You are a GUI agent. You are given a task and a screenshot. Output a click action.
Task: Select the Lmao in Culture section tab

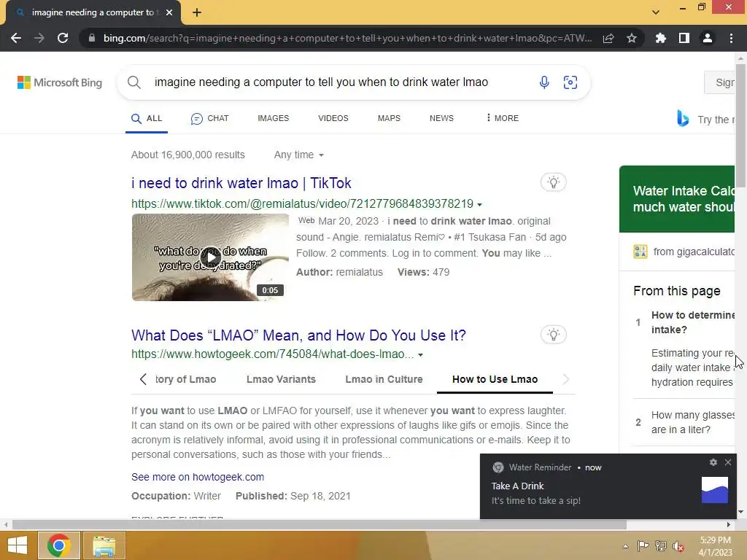coord(384,379)
